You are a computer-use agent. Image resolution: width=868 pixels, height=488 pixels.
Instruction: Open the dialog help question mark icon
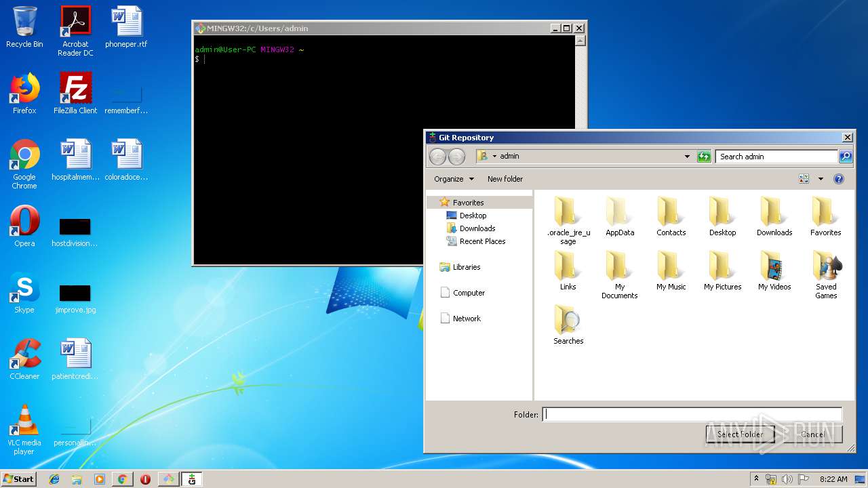839,179
